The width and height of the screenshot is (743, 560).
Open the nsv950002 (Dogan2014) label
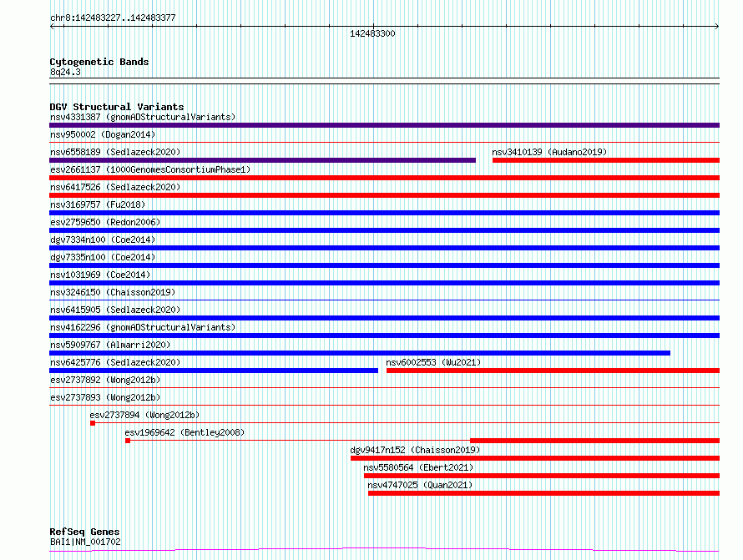(x=103, y=134)
